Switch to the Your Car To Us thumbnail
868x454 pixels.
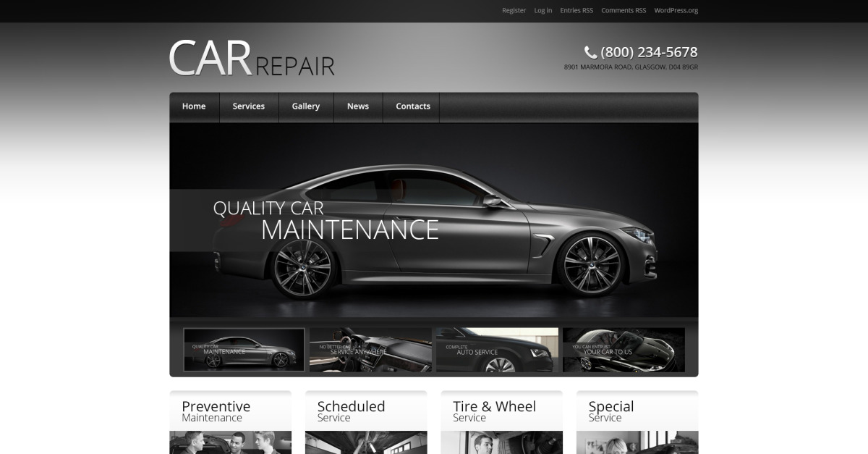(624, 350)
